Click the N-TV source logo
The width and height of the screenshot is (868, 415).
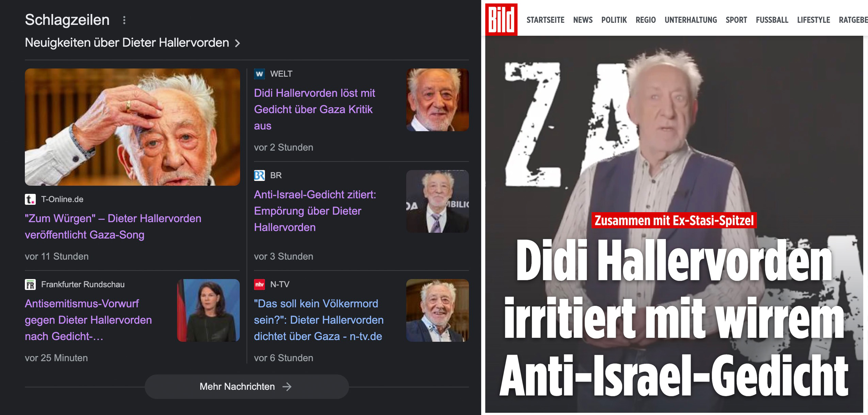259,285
